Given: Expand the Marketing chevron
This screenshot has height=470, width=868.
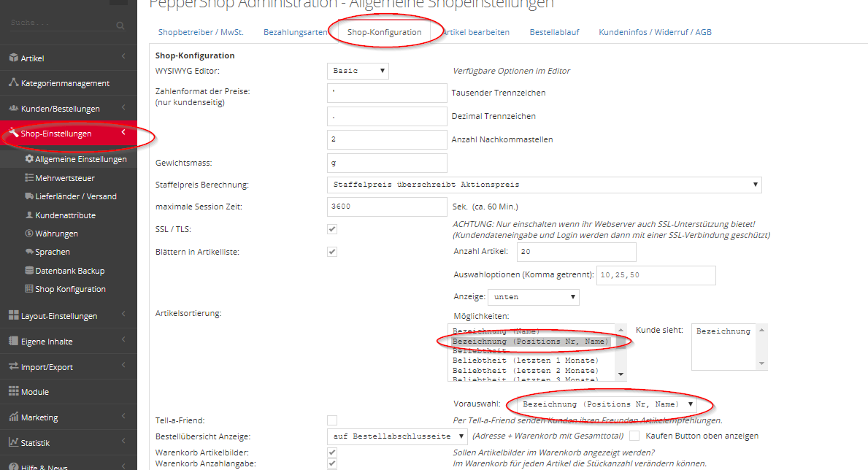Looking at the screenshot, I should click(123, 416).
